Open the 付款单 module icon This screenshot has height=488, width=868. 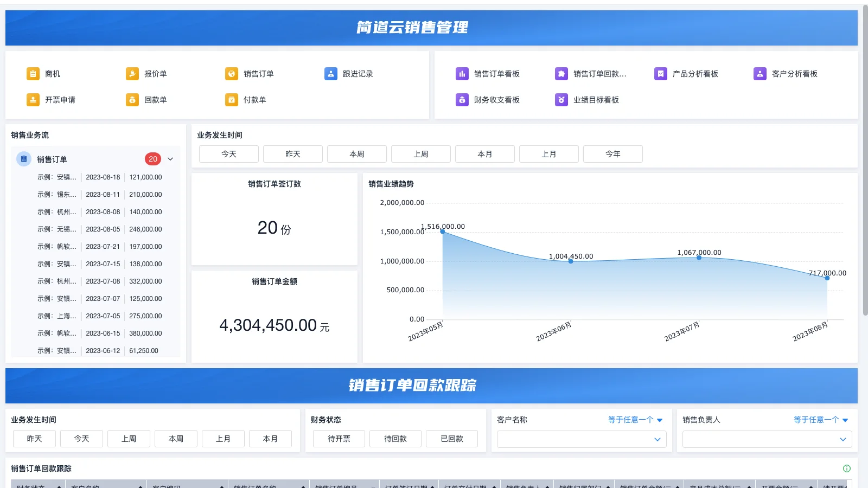coord(231,100)
